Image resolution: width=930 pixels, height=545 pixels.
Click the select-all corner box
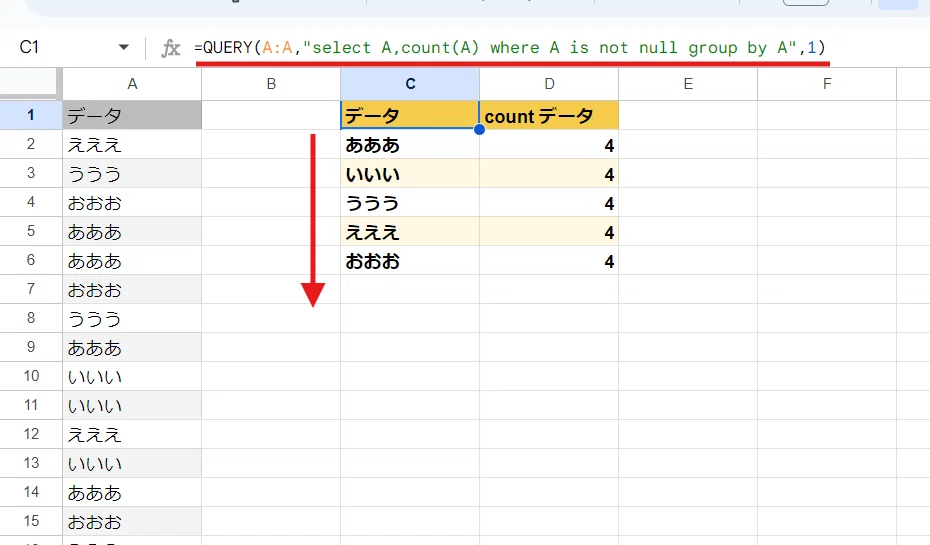coord(31,84)
